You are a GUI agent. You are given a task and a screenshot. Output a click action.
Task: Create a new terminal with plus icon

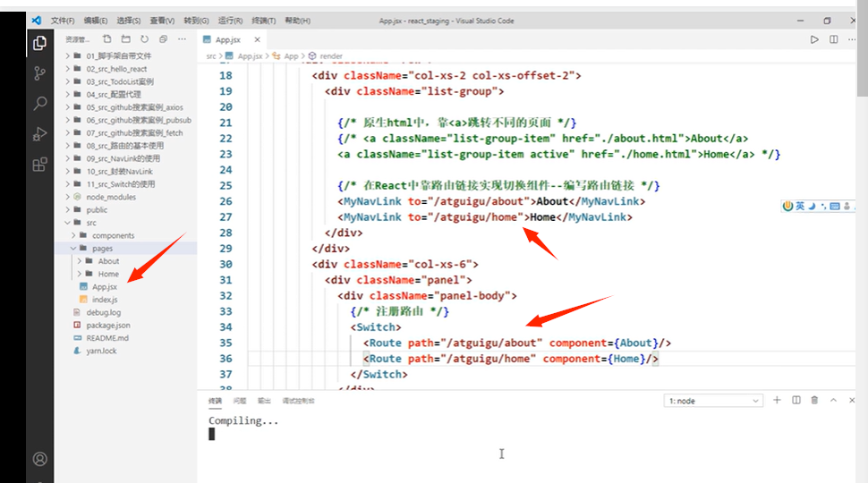click(x=777, y=400)
